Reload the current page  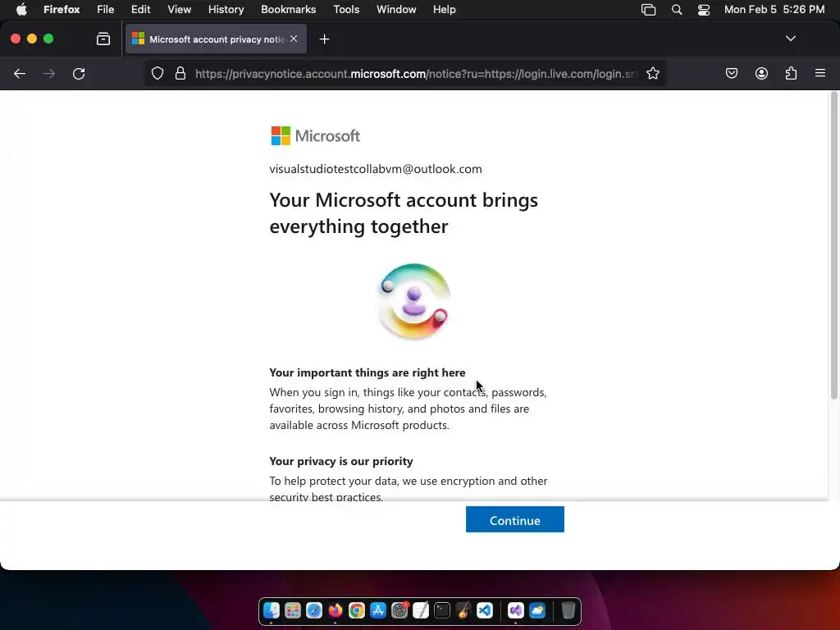pos(79,73)
